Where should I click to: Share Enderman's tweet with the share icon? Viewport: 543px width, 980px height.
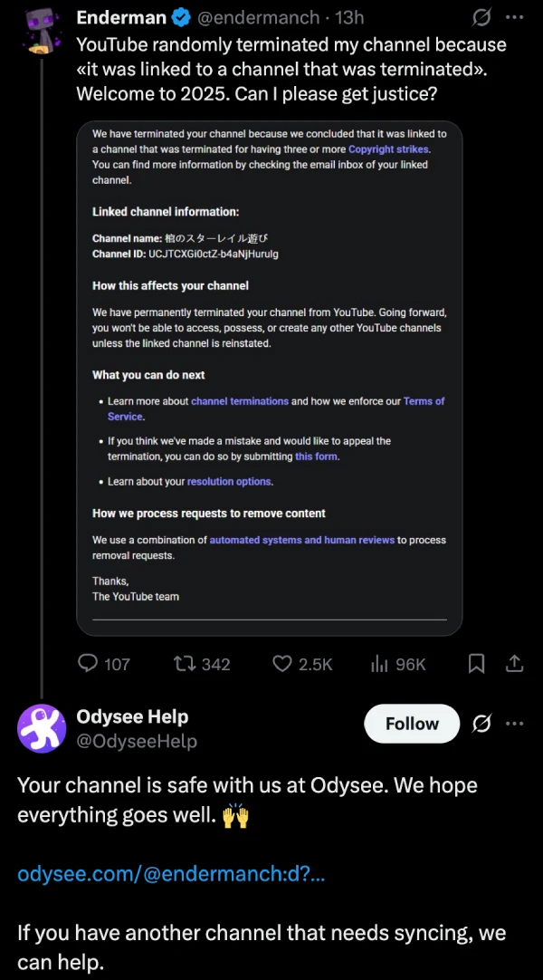click(514, 664)
